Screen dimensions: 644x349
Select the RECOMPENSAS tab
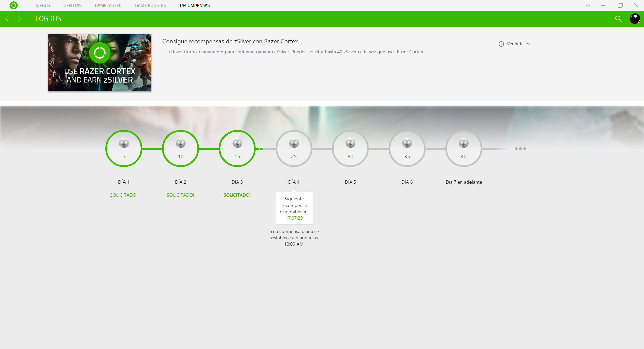[195, 5]
